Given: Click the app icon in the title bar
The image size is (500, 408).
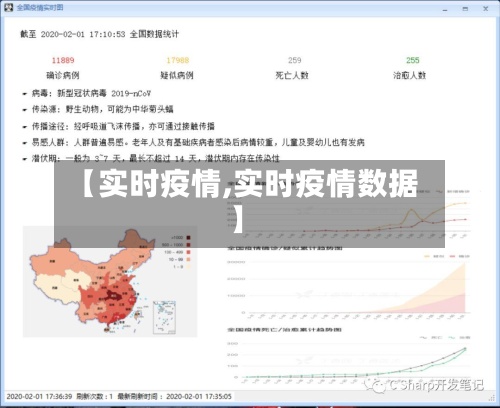Looking at the screenshot, I should [9, 7].
